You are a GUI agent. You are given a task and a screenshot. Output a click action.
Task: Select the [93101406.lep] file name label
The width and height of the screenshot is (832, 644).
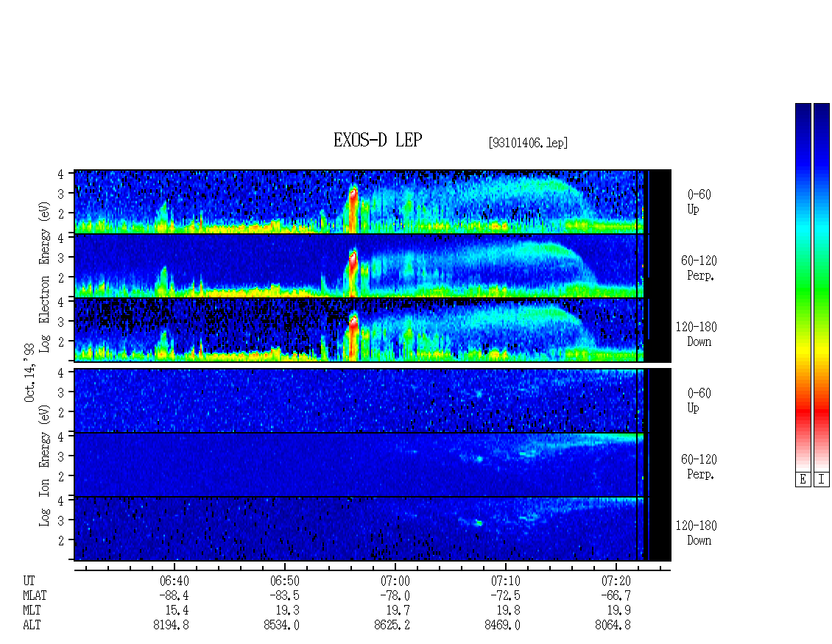pos(528,143)
